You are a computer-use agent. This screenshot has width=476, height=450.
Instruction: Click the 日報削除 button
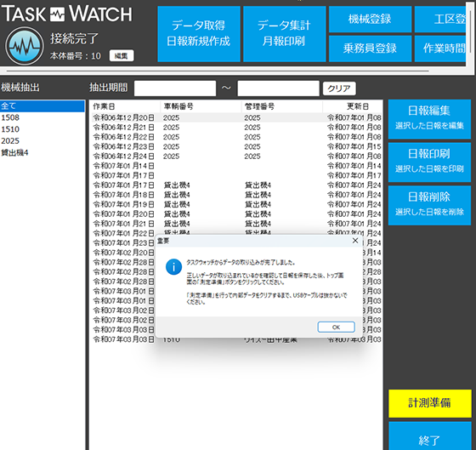[x=429, y=205]
